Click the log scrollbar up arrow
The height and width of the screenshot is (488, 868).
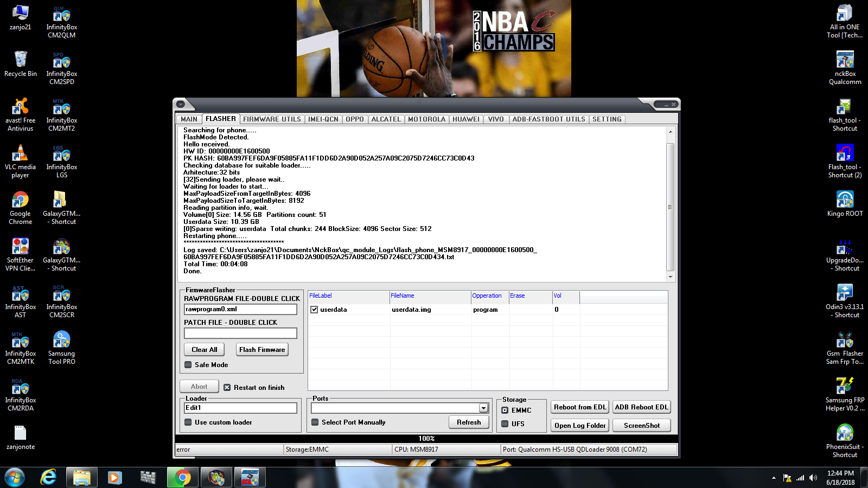pos(671,132)
